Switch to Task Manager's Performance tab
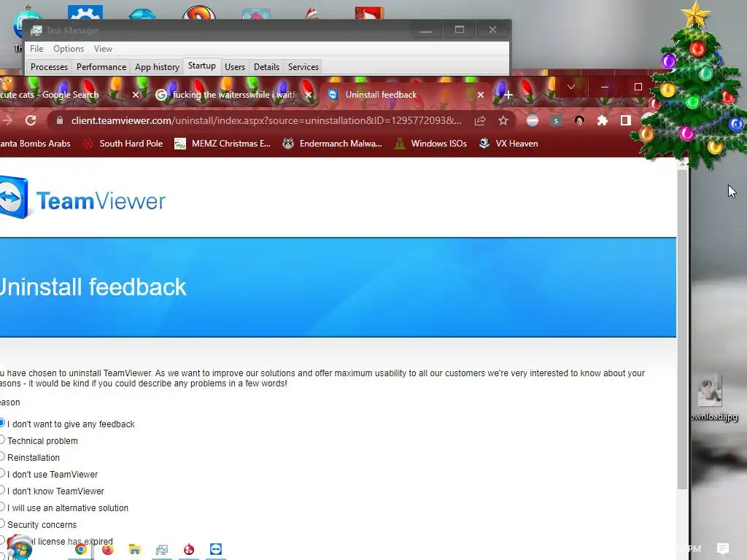This screenshot has width=747, height=560. coord(101,66)
